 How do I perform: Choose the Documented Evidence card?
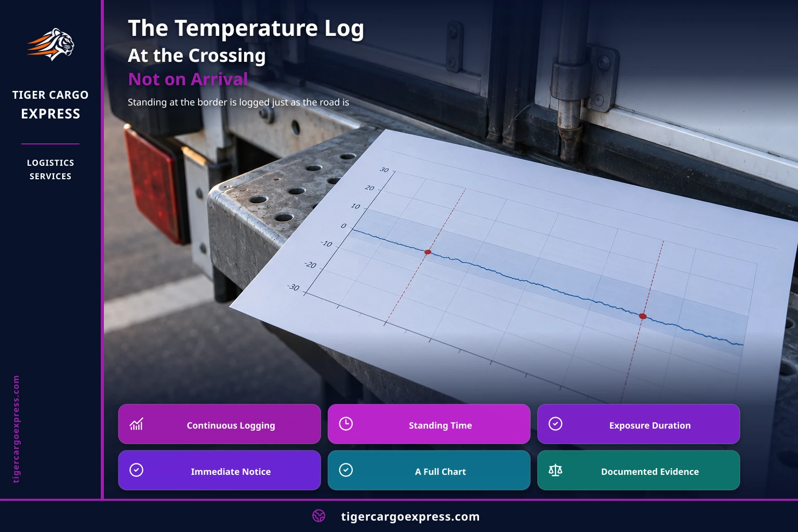[x=639, y=470]
